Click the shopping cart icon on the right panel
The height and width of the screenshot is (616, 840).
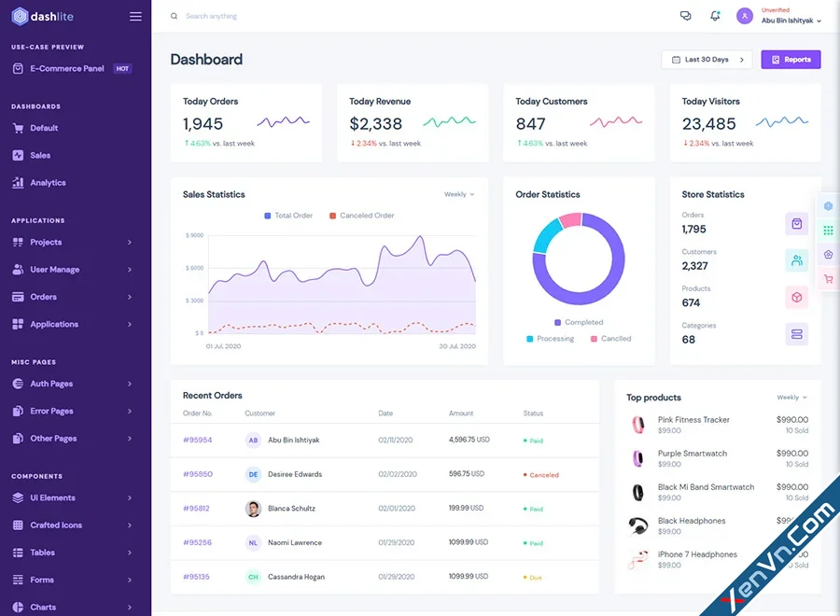tap(829, 278)
